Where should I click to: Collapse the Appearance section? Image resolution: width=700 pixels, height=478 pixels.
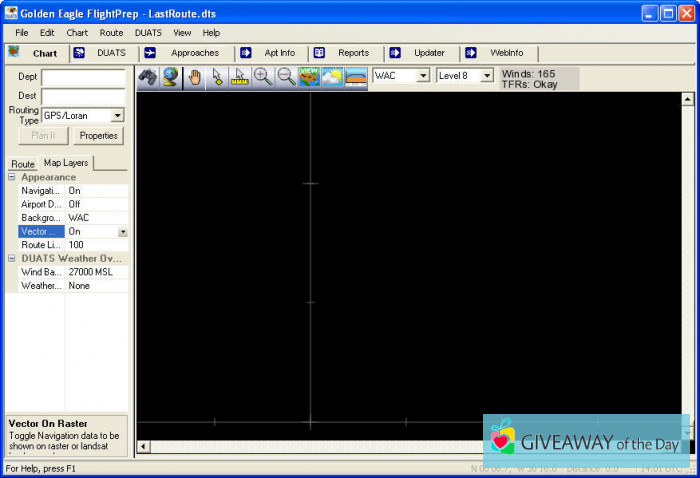coord(13,177)
